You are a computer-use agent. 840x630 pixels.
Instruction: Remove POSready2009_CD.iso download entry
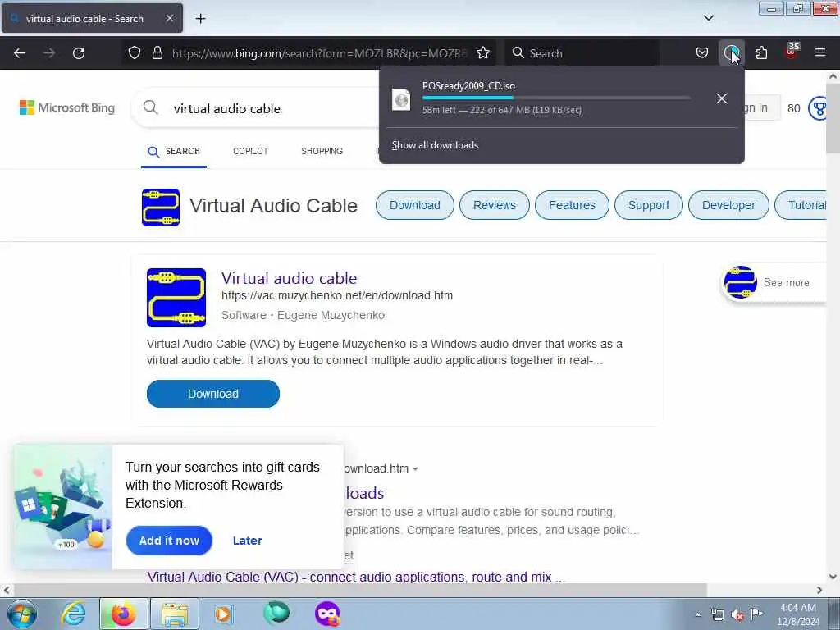pos(722,98)
